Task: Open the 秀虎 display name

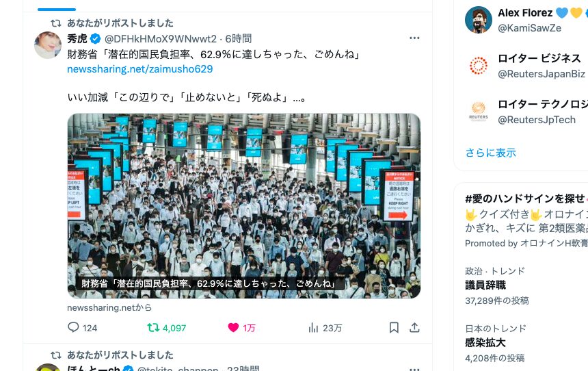Action: click(x=77, y=39)
